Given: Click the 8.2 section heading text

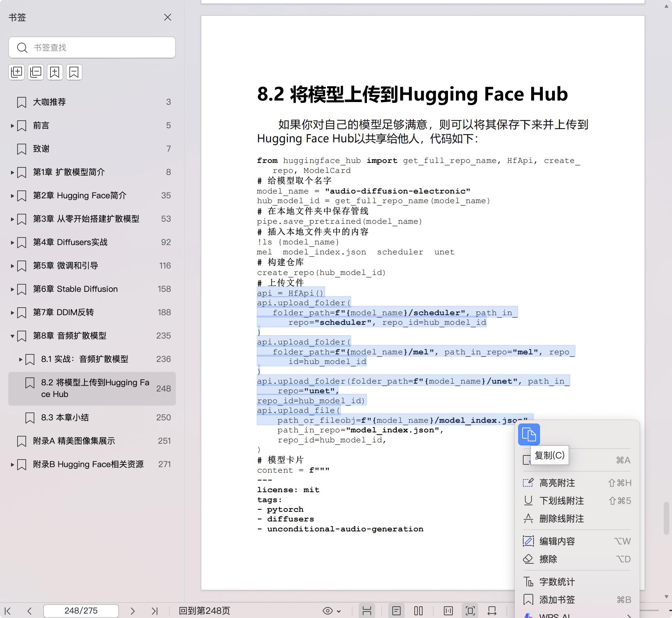Looking at the screenshot, I should 412,94.
